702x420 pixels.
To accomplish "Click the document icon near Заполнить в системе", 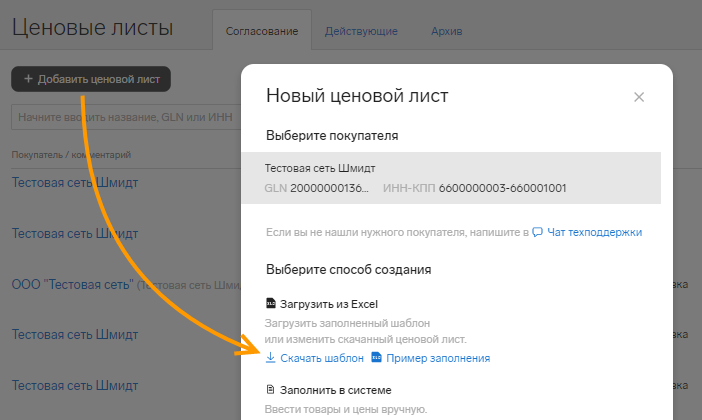I will tap(270, 390).
